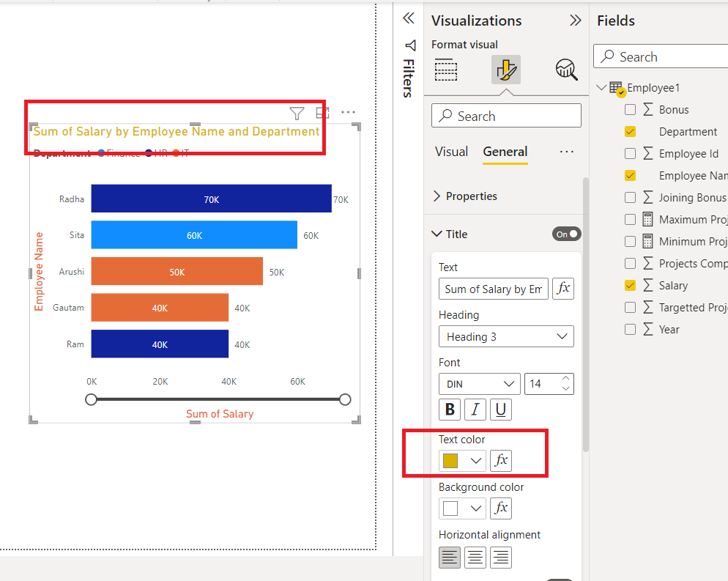The height and width of the screenshot is (581, 728).
Task: Click the Maximum Proj calculator measure icon
Action: (x=647, y=219)
